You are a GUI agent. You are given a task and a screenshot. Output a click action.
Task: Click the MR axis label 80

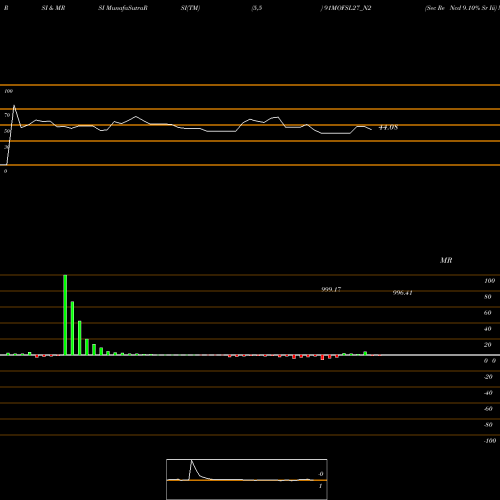[487, 297]
